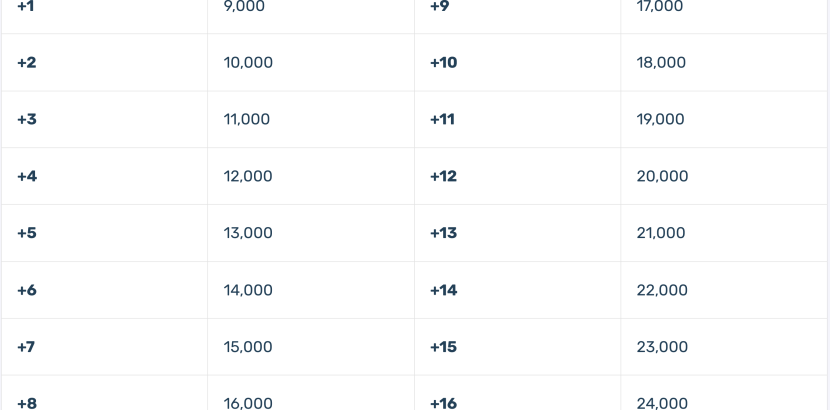
Task: Select the 12,000 value cell
Action: click(x=248, y=176)
